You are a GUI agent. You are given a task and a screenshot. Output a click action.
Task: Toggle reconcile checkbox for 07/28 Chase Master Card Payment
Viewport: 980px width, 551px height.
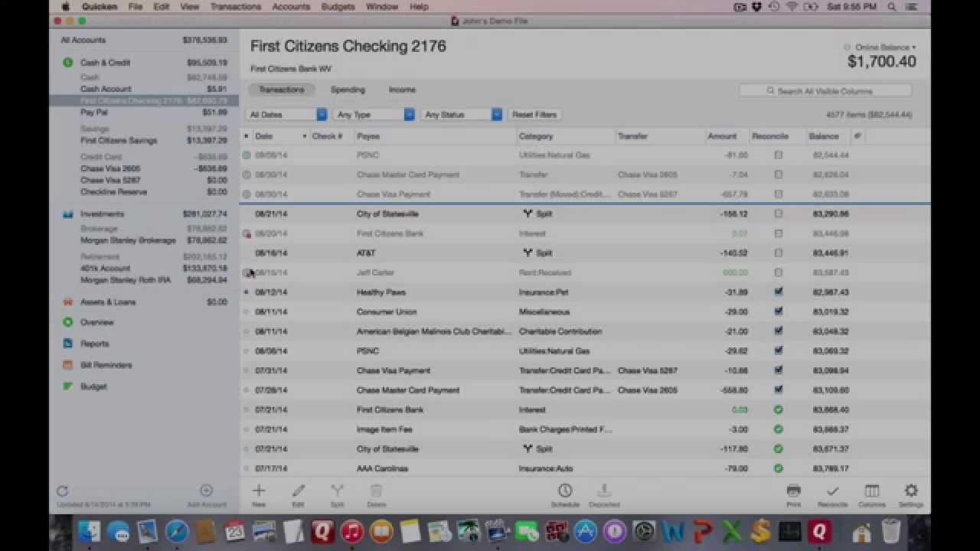[779, 390]
